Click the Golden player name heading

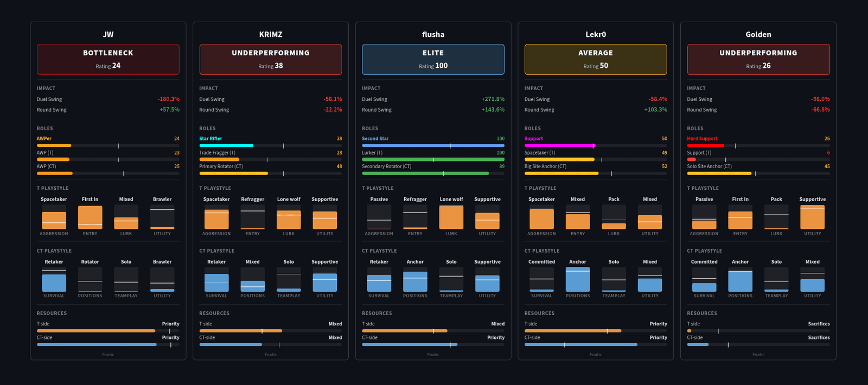click(x=758, y=34)
